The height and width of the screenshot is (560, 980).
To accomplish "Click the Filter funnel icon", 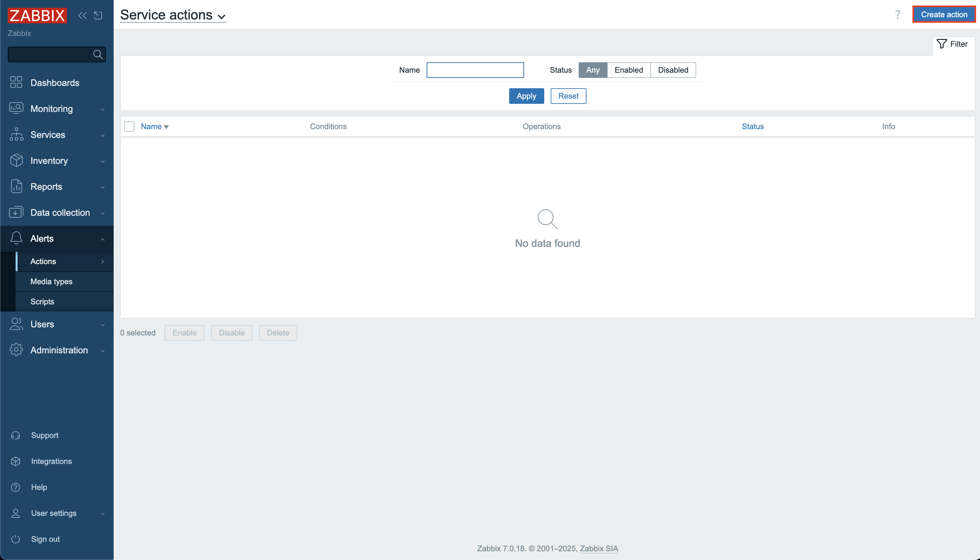I will pos(941,44).
